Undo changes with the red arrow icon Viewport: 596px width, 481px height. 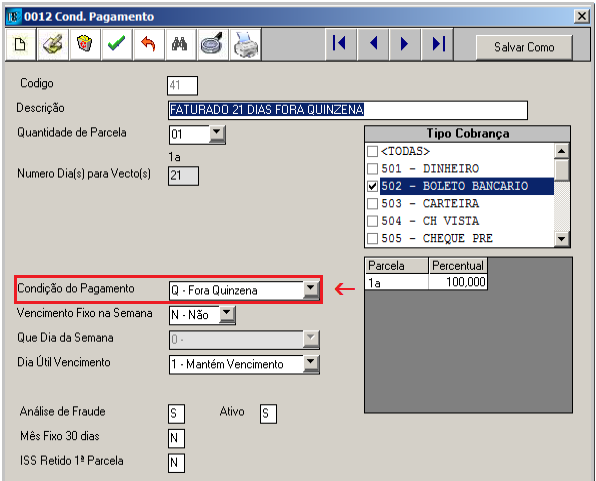(x=149, y=44)
